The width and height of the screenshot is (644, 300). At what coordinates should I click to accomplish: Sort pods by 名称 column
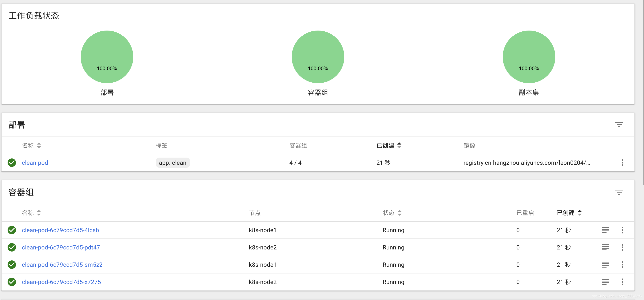click(32, 213)
